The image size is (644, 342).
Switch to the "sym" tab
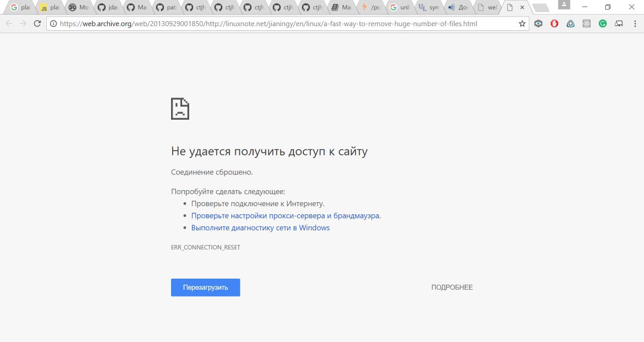coord(429,8)
